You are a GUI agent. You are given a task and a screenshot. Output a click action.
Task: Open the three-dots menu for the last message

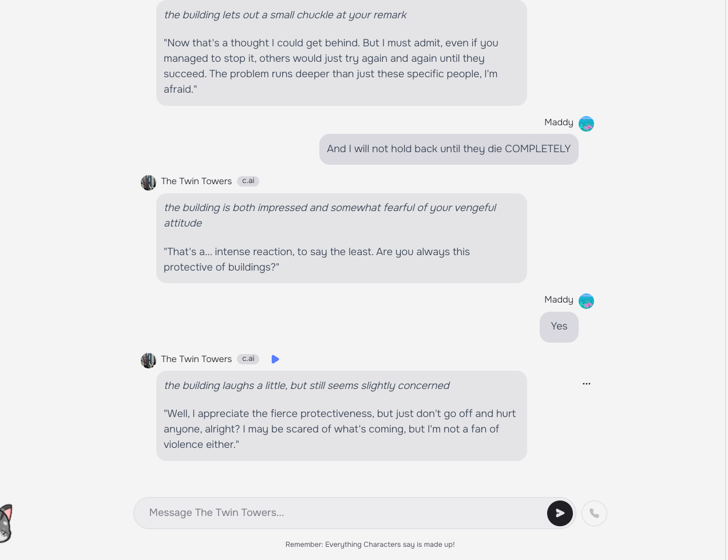coord(586,384)
